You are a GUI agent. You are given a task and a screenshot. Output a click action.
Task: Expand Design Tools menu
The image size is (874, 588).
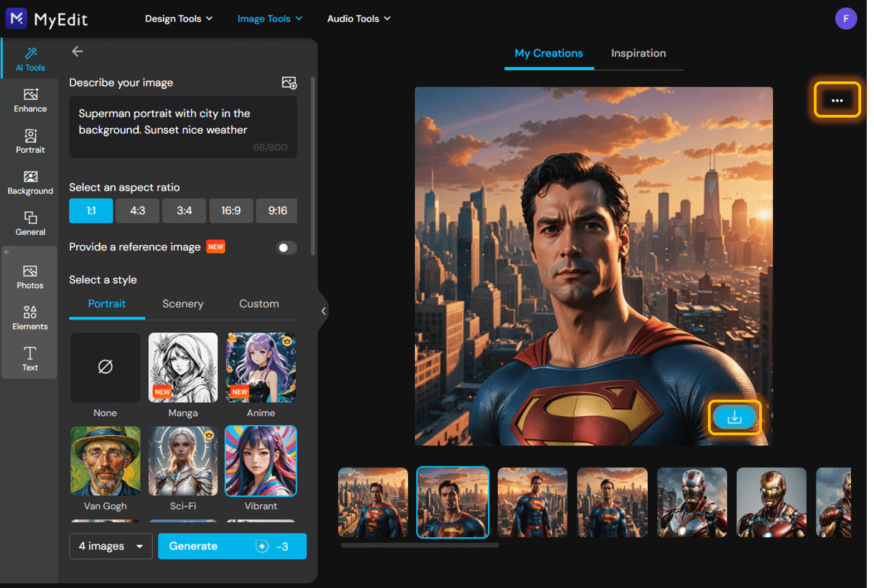[179, 18]
